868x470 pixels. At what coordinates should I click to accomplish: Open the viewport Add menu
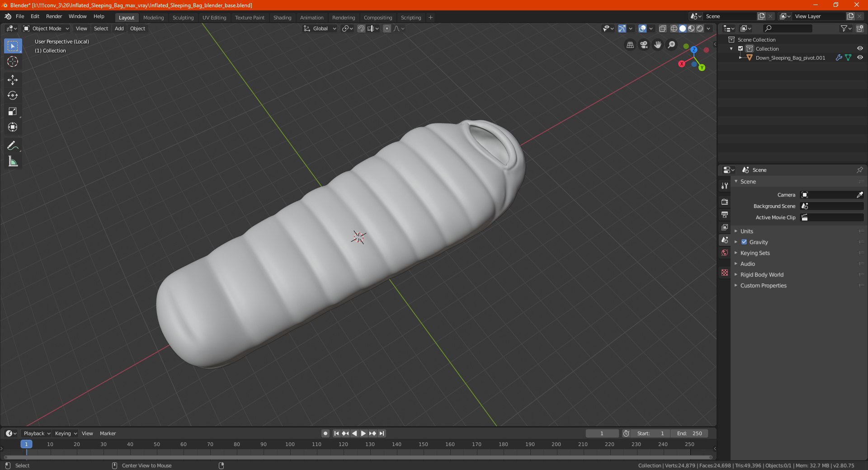[119, 28]
